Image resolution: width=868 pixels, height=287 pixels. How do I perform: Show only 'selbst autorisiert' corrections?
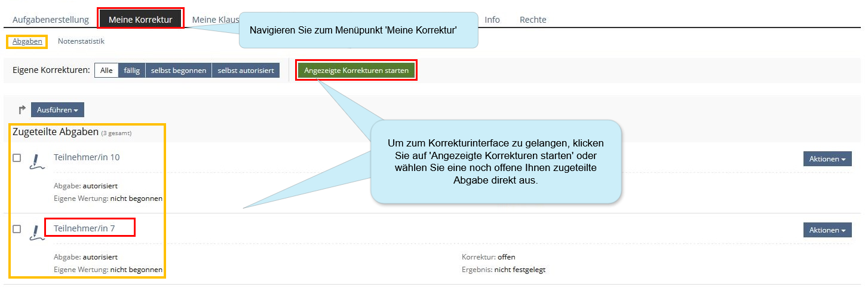246,71
